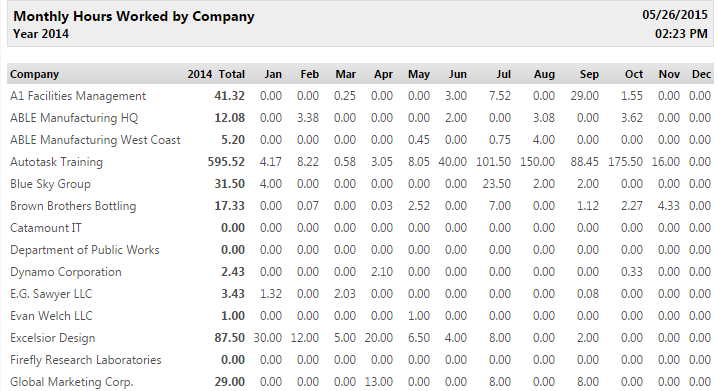
Task: Click the Jun column header
Action: point(457,74)
